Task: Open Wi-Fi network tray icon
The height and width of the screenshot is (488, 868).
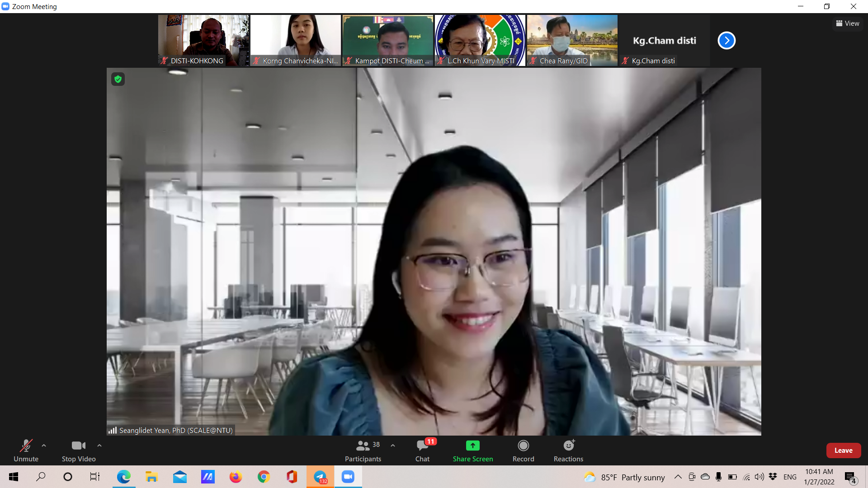Action: (x=746, y=477)
